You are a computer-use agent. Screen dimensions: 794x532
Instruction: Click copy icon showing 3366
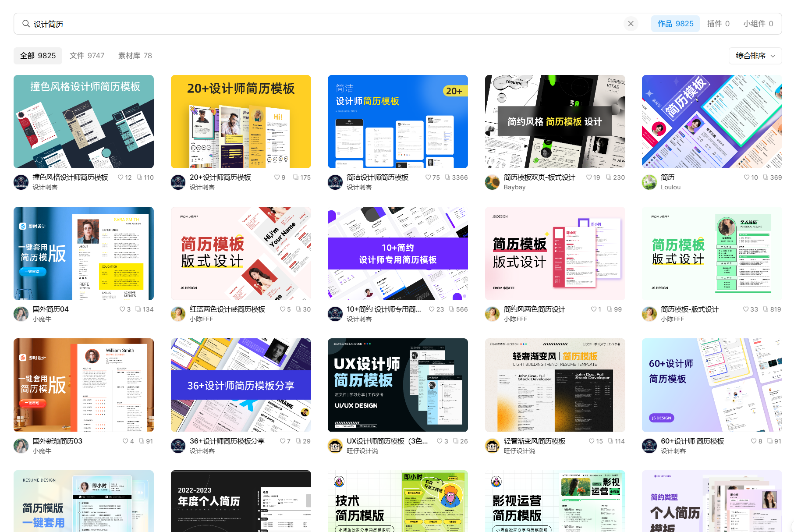(447, 177)
